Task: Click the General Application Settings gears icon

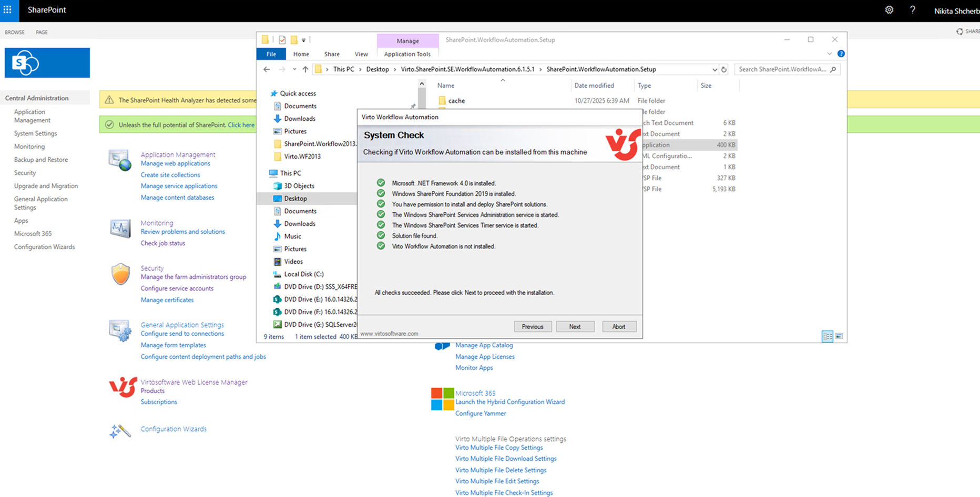Action: click(120, 331)
